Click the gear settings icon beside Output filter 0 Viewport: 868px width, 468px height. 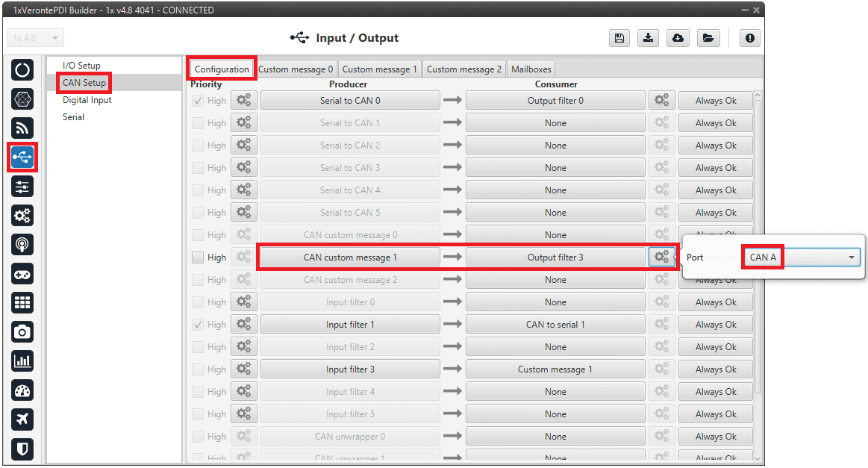pyautogui.click(x=661, y=101)
